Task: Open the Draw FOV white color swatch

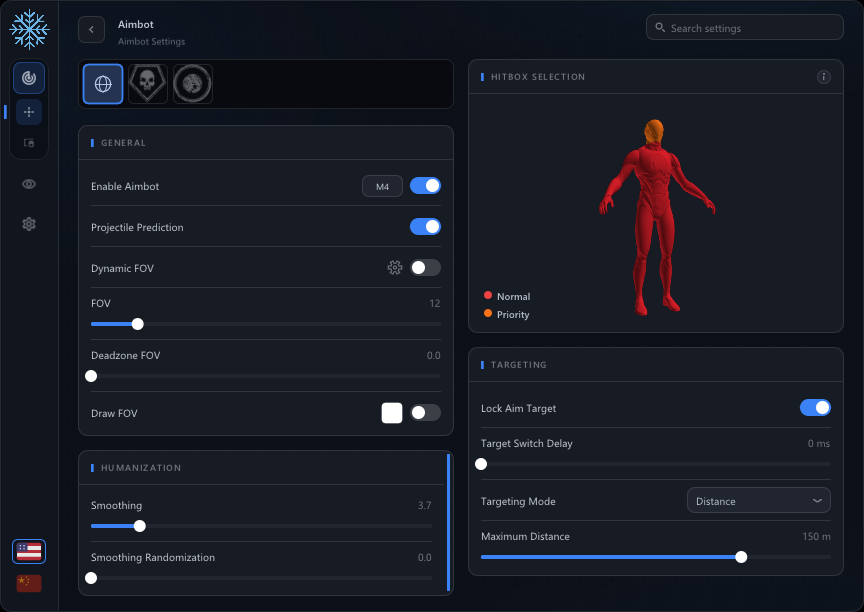Action: (392, 413)
